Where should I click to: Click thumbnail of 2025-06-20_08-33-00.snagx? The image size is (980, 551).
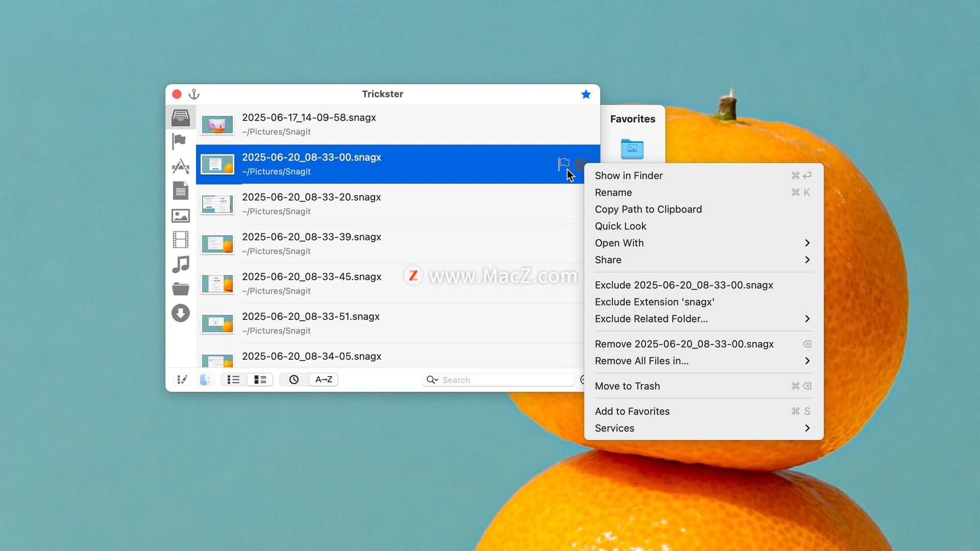[x=217, y=164]
